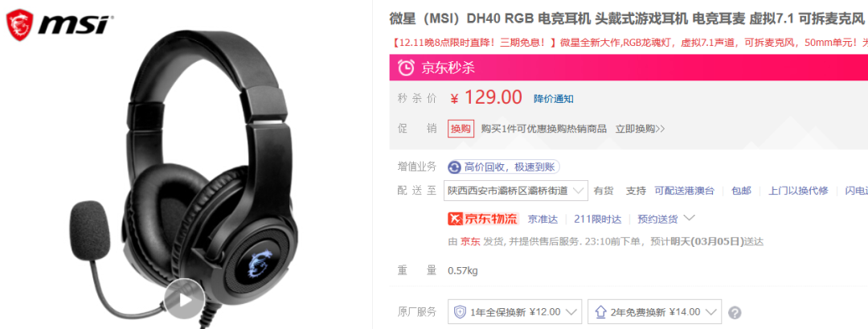
Task: Expand the chevron next to 预约送货
Action: [x=689, y=218]
